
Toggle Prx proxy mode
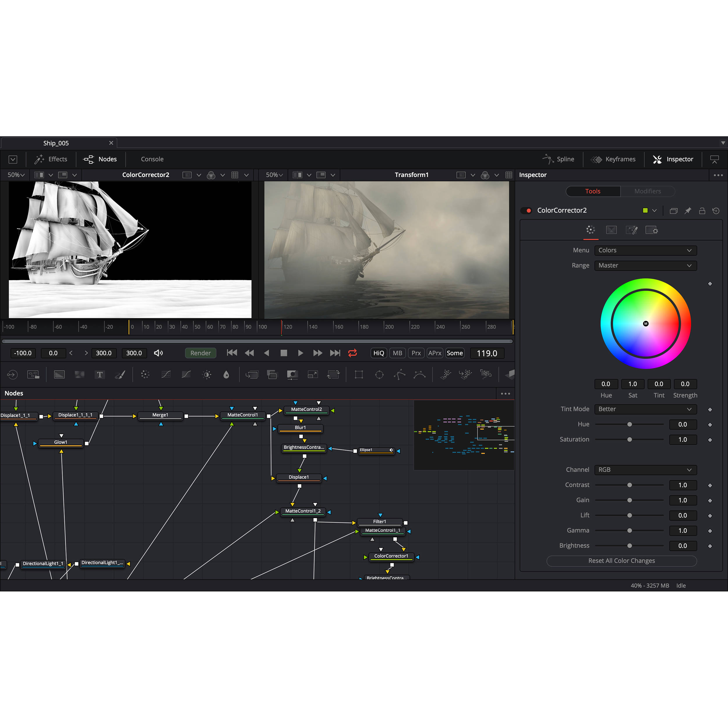pos(416,353)
